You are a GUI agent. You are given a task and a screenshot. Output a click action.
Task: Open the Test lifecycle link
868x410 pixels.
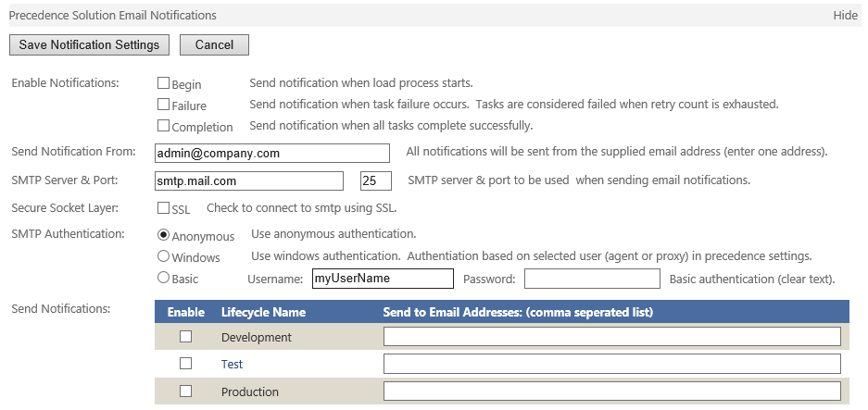pos(232,364)
